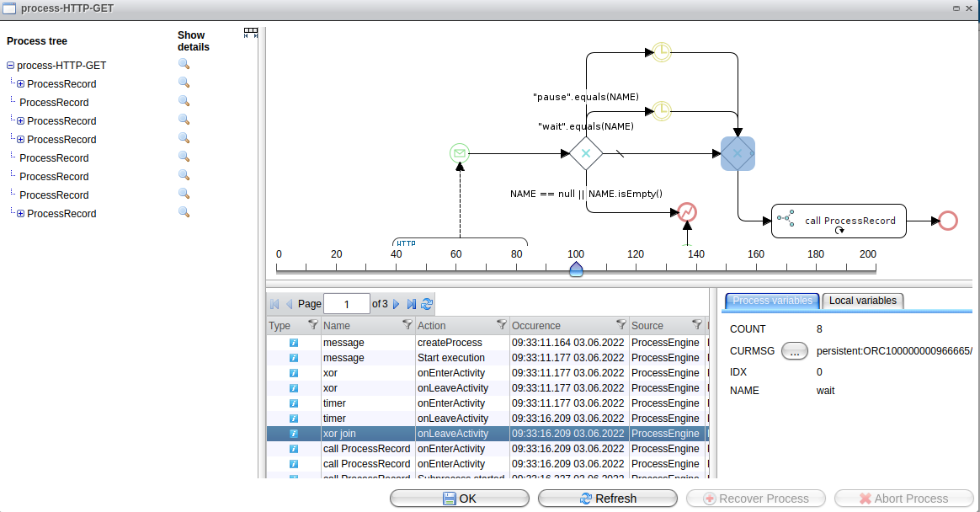Switch to the Local variables tab
This screenshot has height=512, width=980.
(x=862, y=301)
